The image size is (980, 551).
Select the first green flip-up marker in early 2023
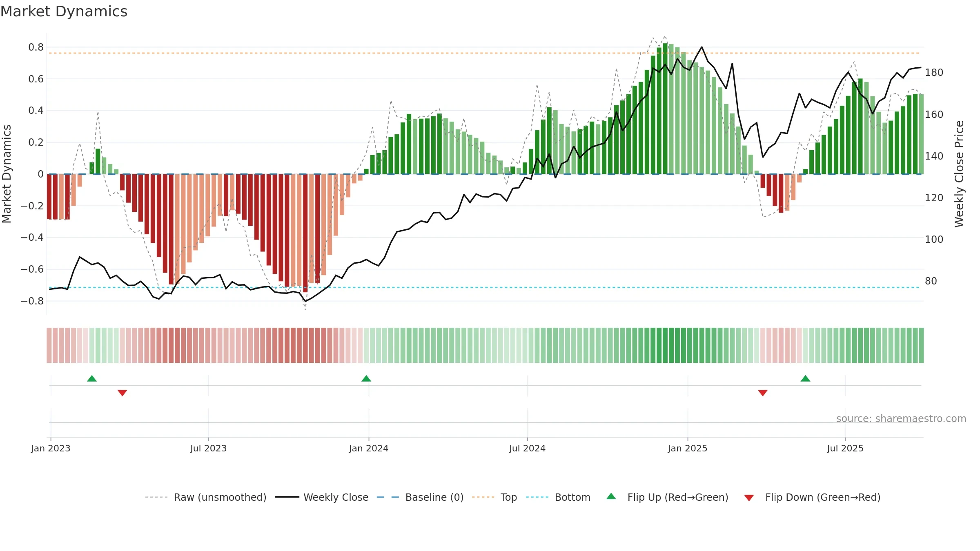pos(92,378)
